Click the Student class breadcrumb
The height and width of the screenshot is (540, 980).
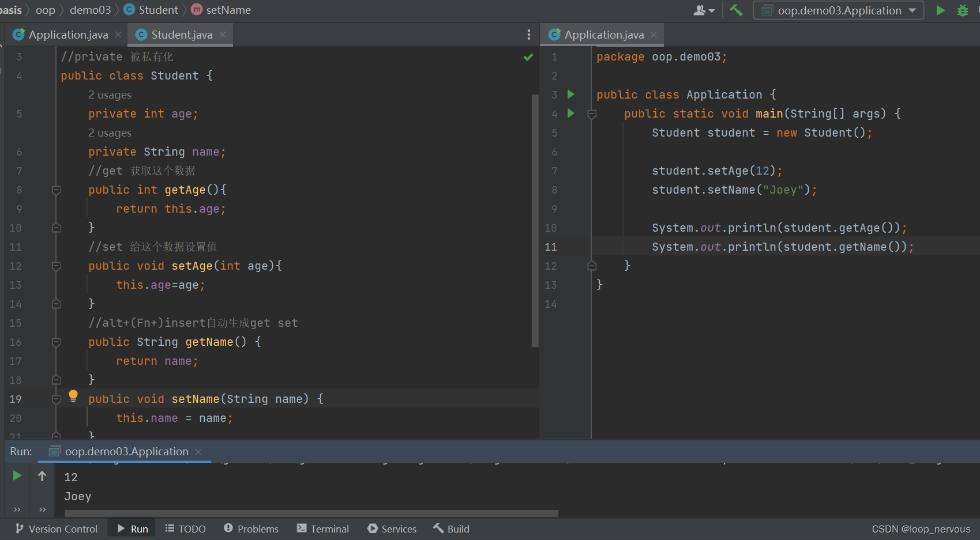pyautogui.click(x=152, y=10)
